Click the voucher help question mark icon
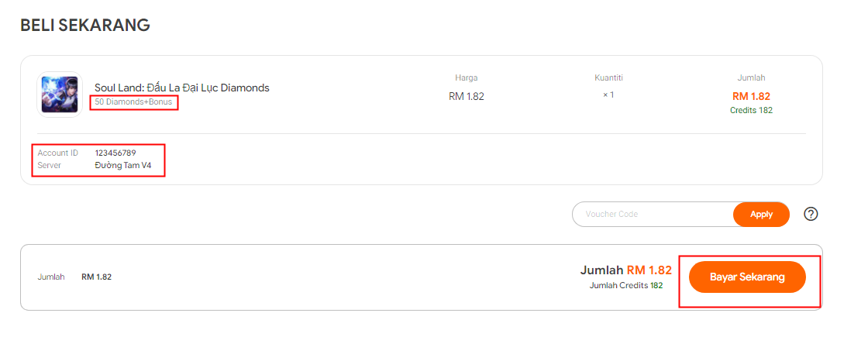868x344 pixels. pos(811,214)
